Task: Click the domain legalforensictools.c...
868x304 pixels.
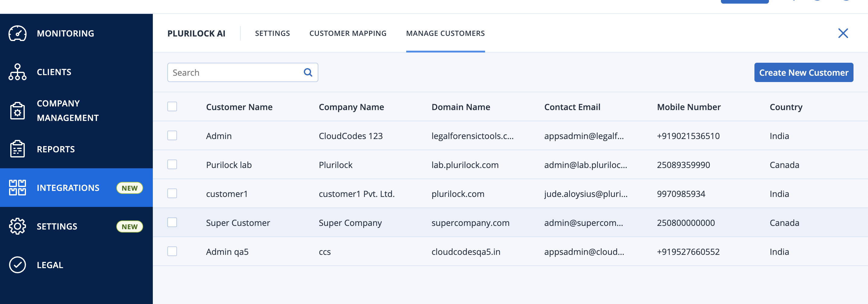Action: pyautogui.click(x=472, y=136)
